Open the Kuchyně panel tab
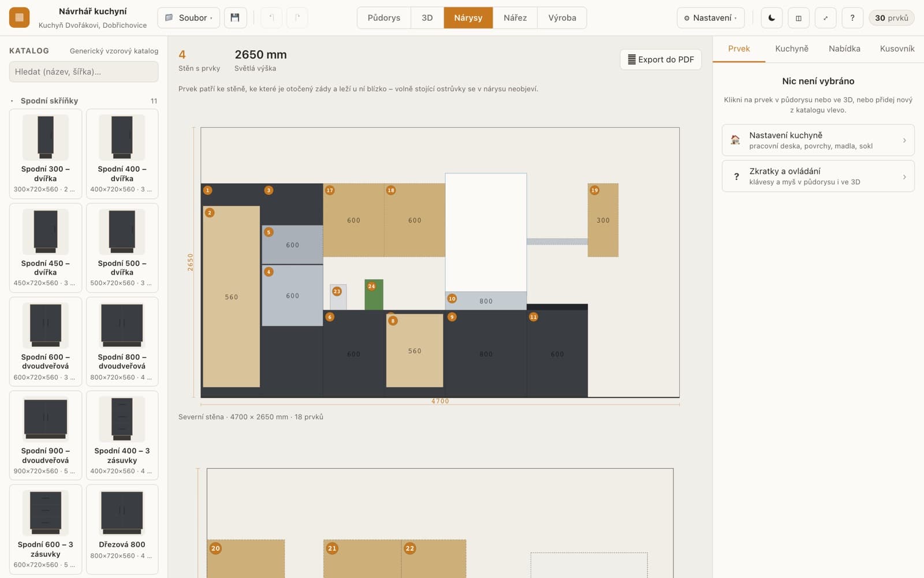The height and width of the screenshot is (578, 924). [792, 49]
